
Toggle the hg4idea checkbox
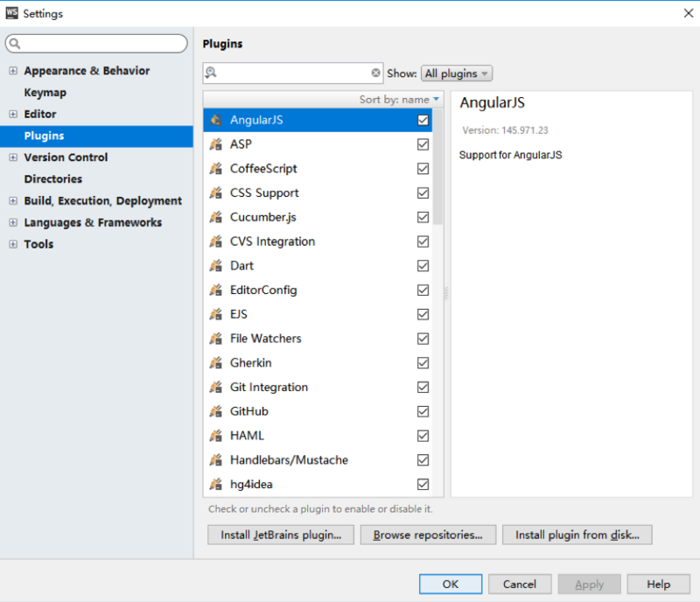tap(423, 484)
